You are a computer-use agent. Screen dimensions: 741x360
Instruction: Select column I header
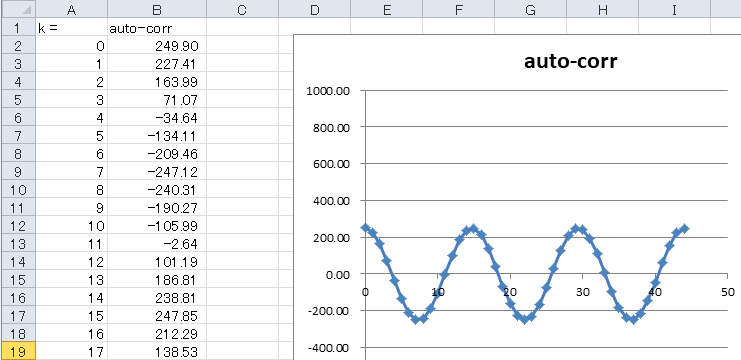(674, 9)
